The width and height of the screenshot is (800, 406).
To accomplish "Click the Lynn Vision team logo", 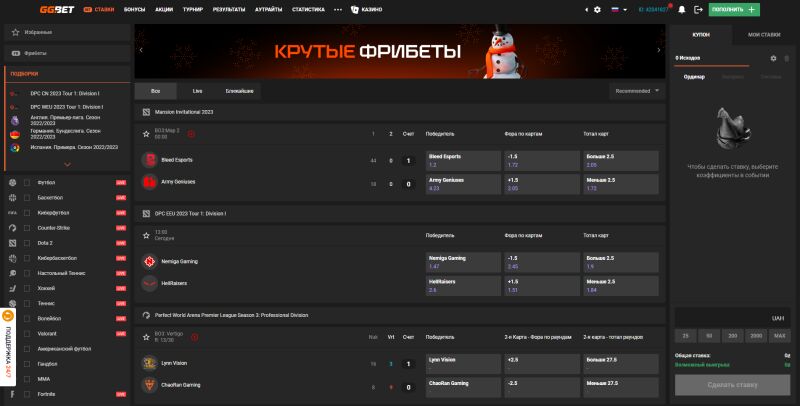I will 149,363.
